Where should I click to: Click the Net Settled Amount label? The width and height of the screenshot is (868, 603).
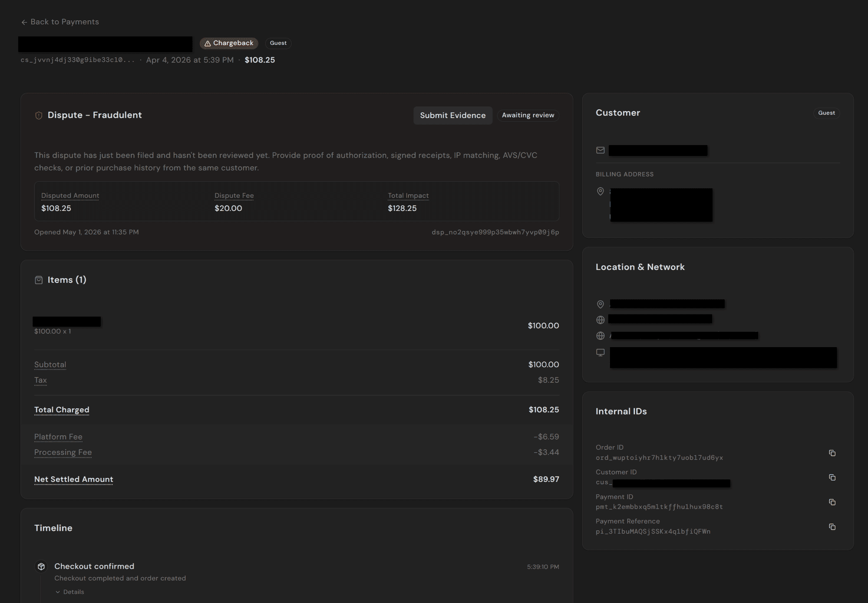click(x=74, y=479)
